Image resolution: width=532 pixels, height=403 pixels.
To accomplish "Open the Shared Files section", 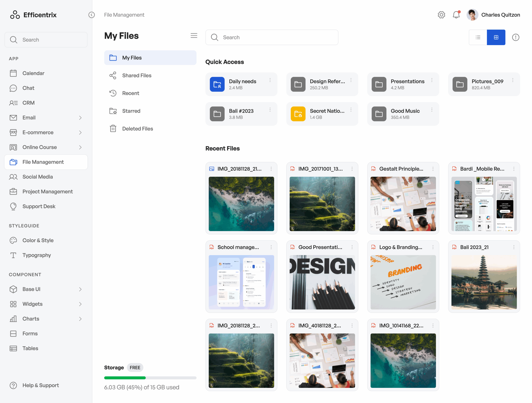I will [x=137, y=75].
